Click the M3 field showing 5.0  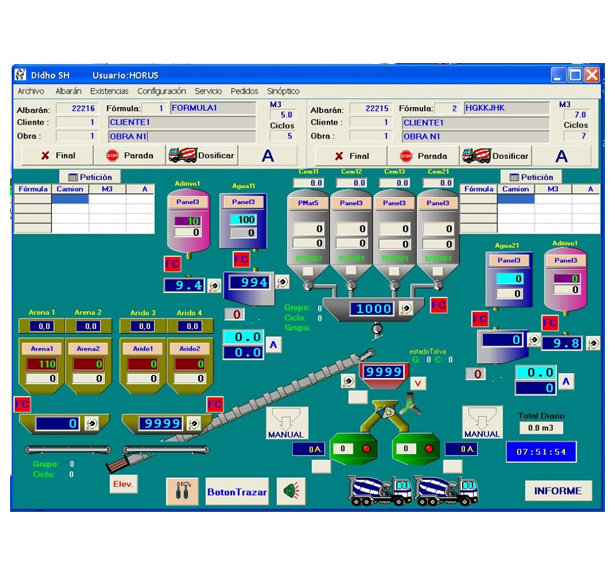pyautogui.click(x=282, y=115)
